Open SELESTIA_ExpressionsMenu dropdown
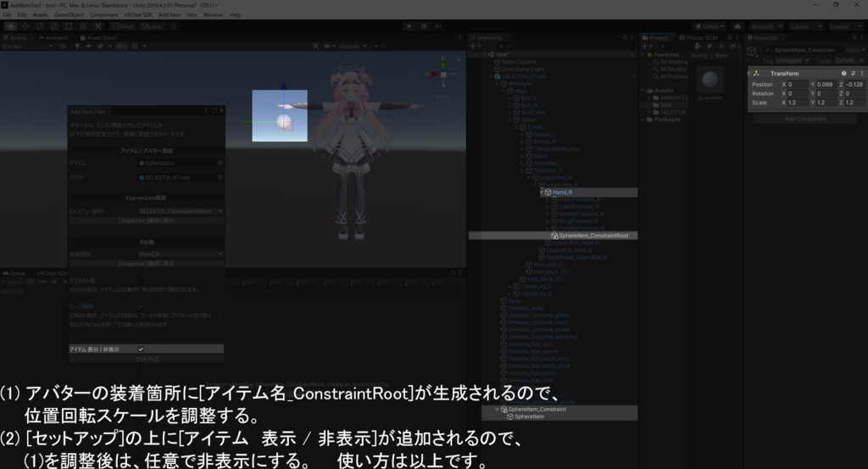 coord(181,211)
